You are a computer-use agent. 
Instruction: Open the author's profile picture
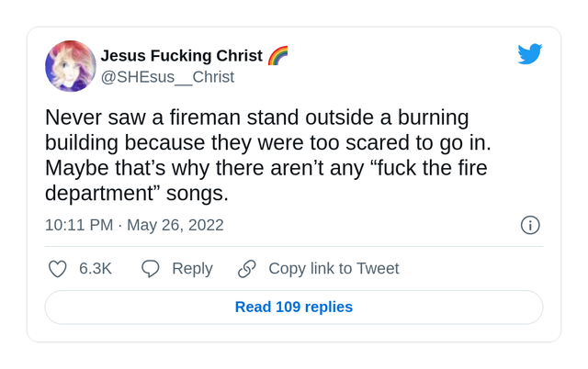click(70, 66)
